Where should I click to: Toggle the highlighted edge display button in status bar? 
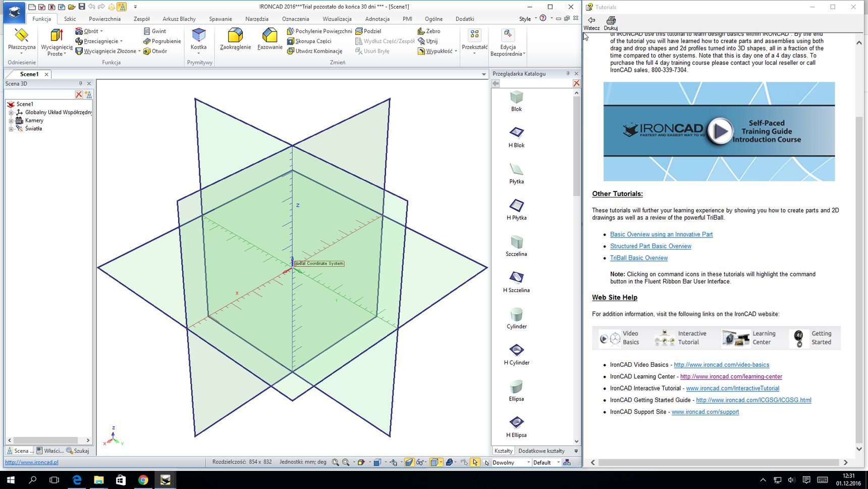(409, 462)
